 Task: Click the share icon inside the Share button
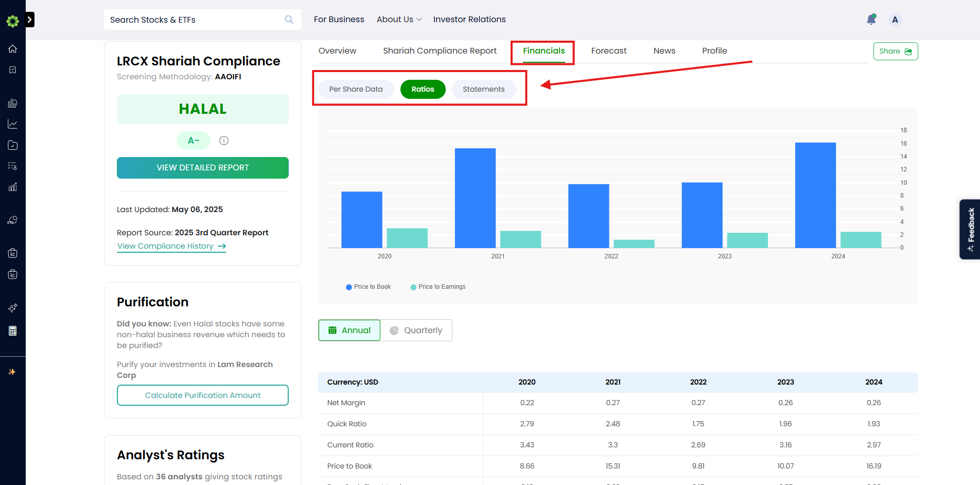[x=908, y=51]
